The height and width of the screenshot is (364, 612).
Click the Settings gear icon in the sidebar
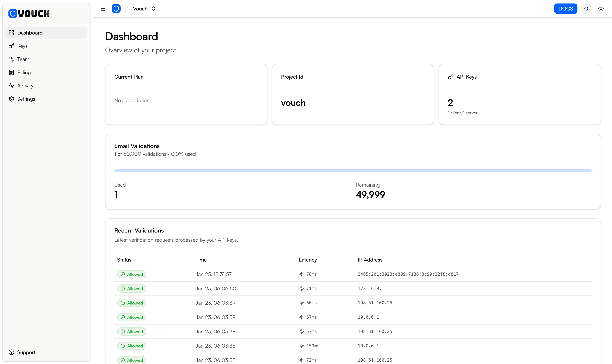click(11, 99)
